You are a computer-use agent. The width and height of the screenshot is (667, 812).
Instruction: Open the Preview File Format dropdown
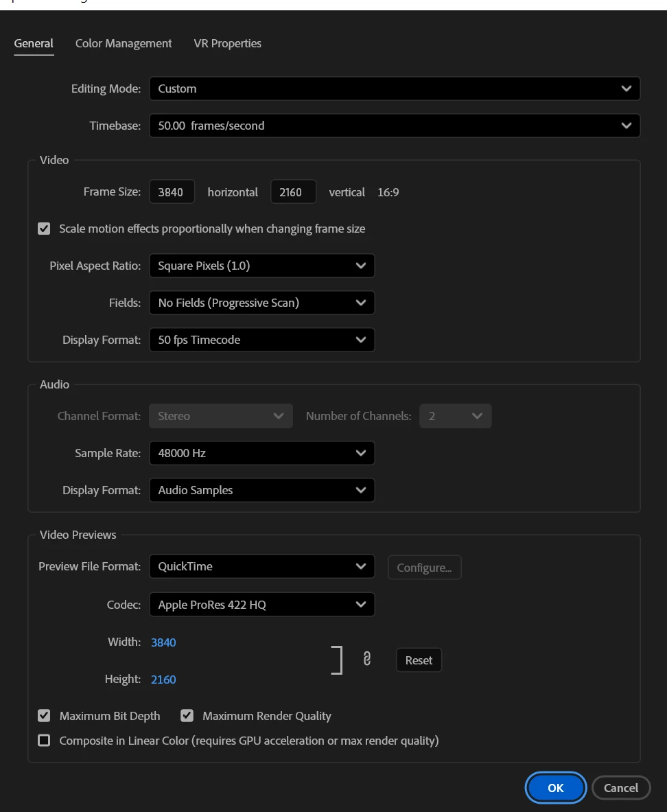[262, 566]
